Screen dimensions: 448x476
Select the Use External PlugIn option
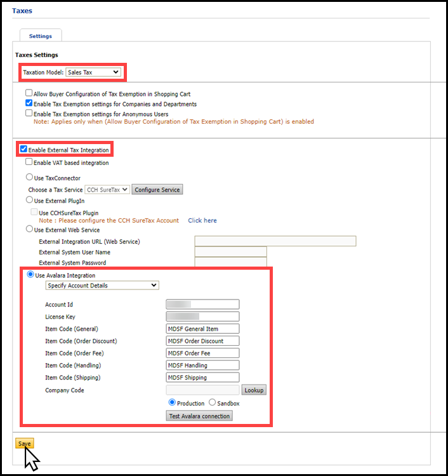pyautogui.click(x=29, y=201)
